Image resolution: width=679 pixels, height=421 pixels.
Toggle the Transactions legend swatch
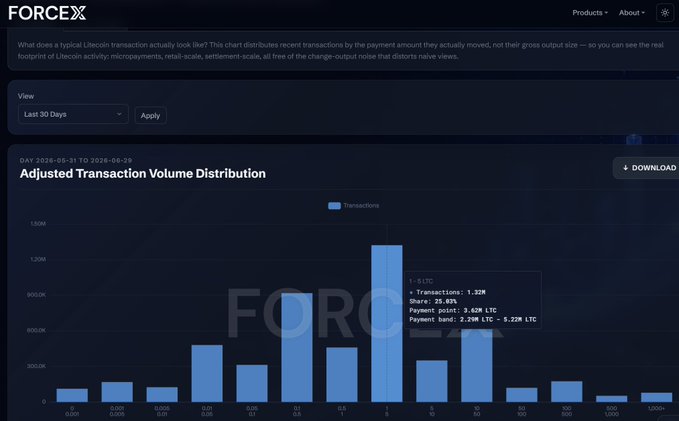pos(334,206)
